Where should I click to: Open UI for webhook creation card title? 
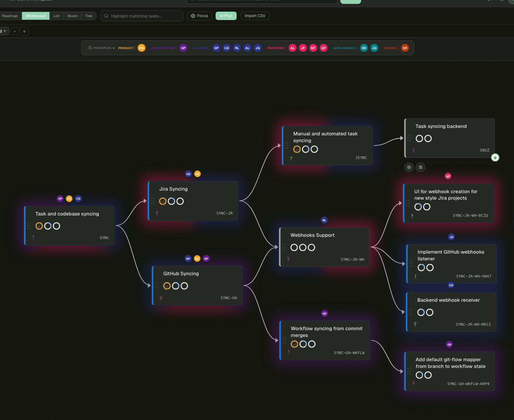point(446,195)
